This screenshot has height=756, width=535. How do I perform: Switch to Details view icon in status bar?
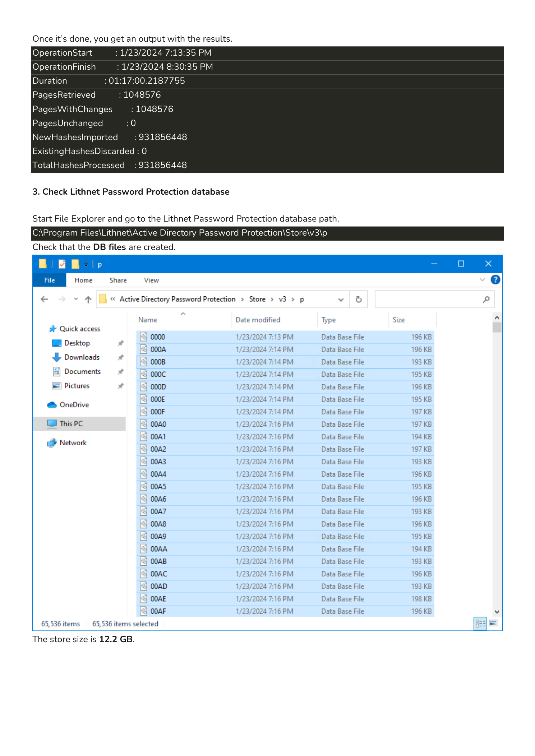click(x=480, y=623)
